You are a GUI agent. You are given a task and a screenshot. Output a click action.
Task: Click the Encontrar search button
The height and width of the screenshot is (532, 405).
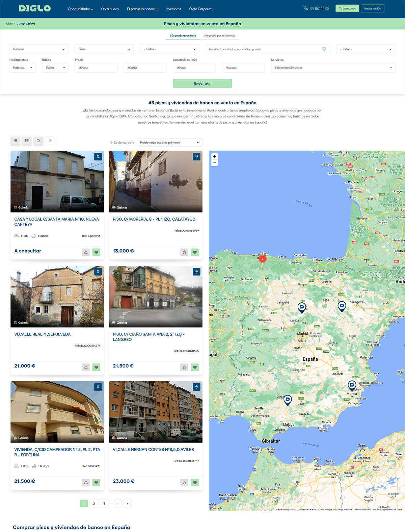point(202,83)
